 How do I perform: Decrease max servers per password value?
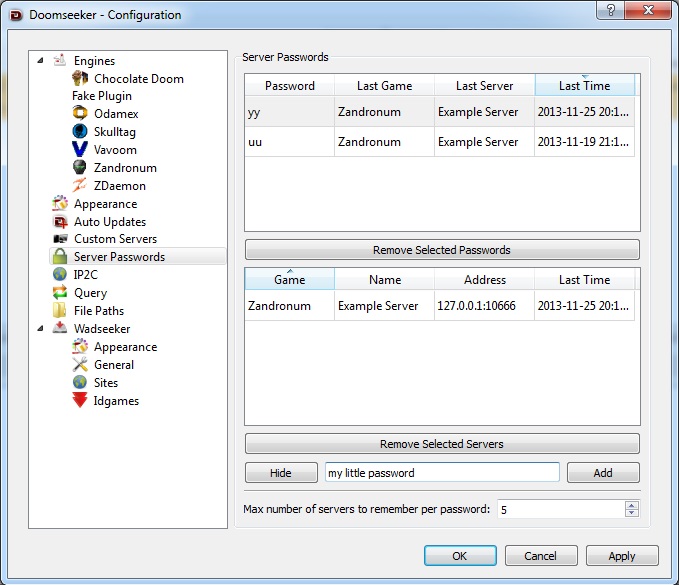pos(631,514)
